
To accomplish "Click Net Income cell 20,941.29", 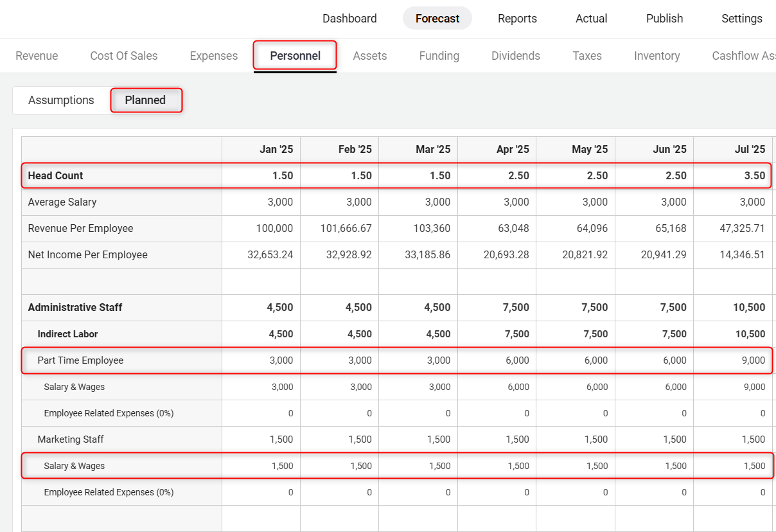I will click(x=664, y=254).
